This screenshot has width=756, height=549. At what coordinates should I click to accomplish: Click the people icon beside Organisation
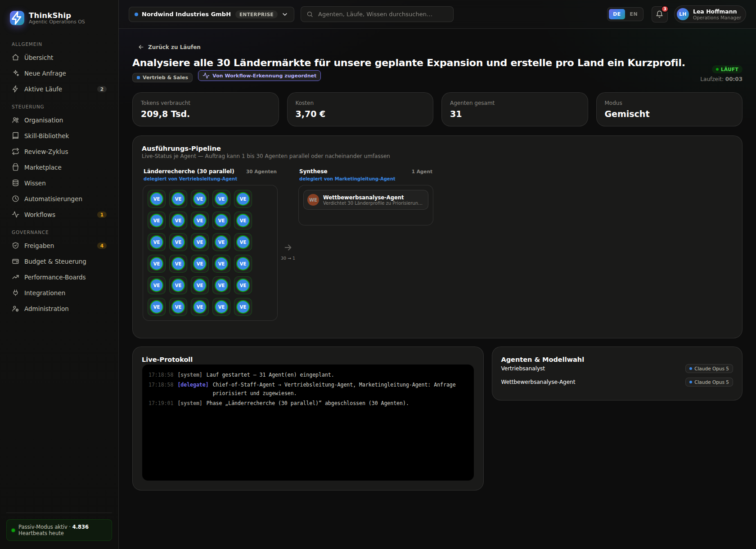[x=16, y=120]
